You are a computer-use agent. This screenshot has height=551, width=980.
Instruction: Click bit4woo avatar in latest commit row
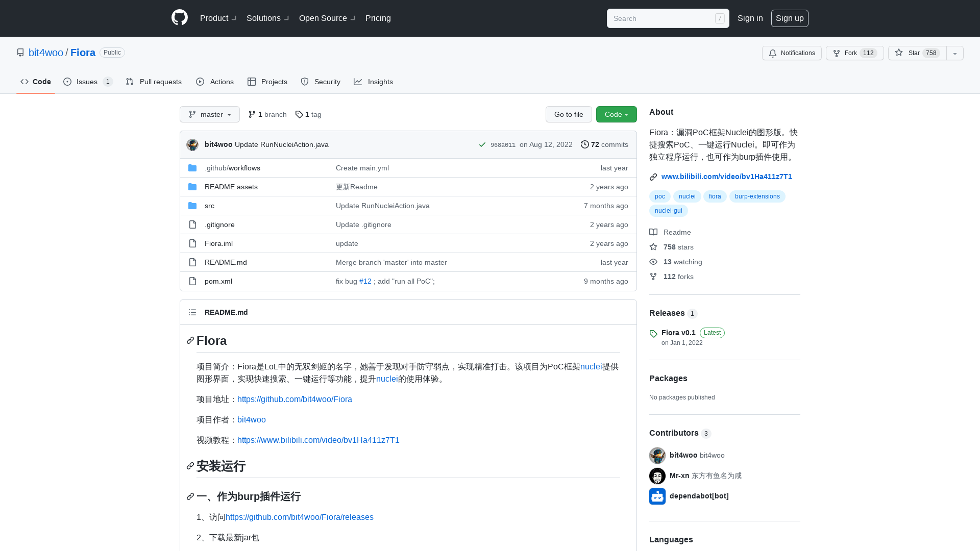pos(192,145)
